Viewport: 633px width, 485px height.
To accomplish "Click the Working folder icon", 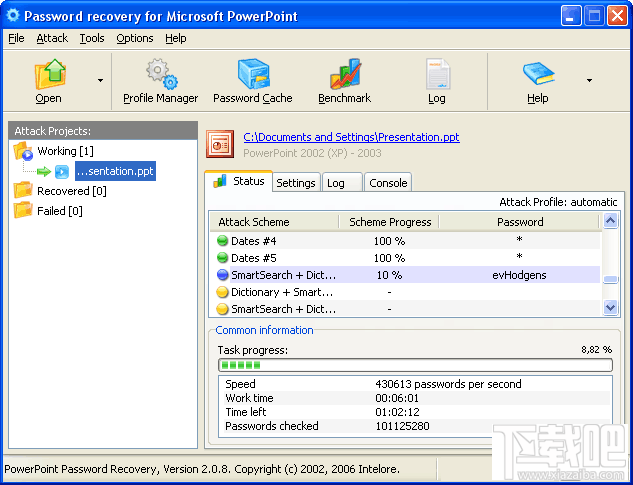I will 23,151.
